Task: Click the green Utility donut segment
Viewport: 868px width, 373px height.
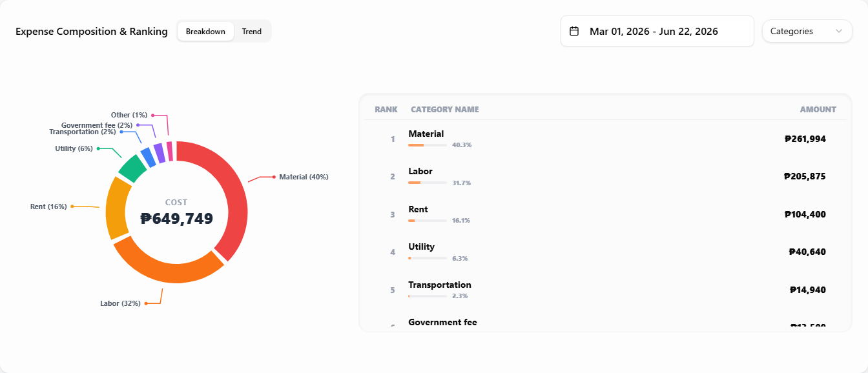Action: pos(132,167)
